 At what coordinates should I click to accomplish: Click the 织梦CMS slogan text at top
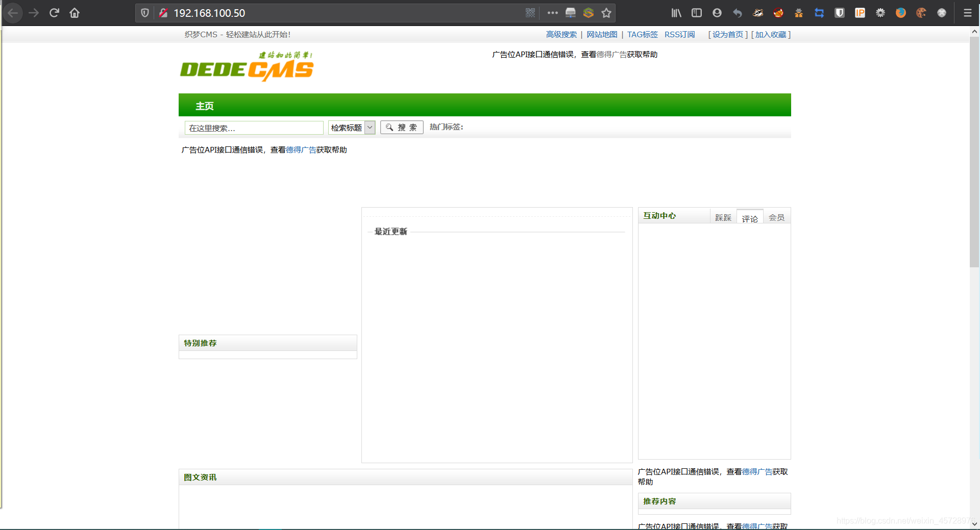tap(238, 34)
